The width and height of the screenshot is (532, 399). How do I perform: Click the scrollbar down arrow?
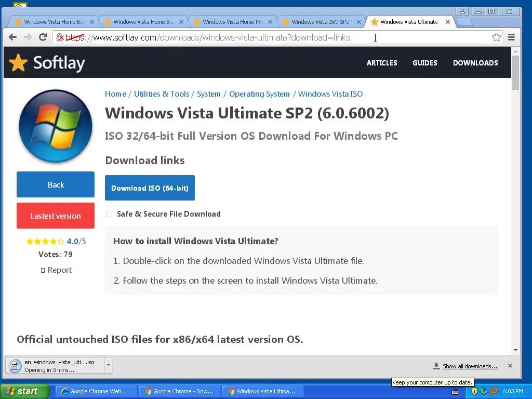click(515, 350)
